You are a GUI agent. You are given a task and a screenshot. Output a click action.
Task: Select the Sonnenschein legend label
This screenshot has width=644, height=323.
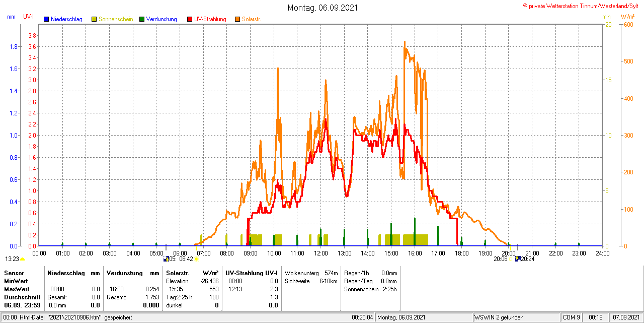116,19
